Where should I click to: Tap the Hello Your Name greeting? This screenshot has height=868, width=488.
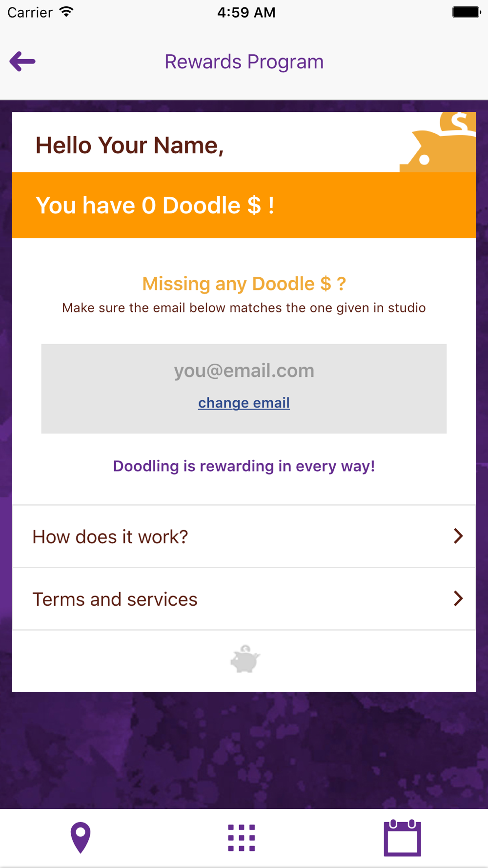pyautogui.click(x=130, y=145)
